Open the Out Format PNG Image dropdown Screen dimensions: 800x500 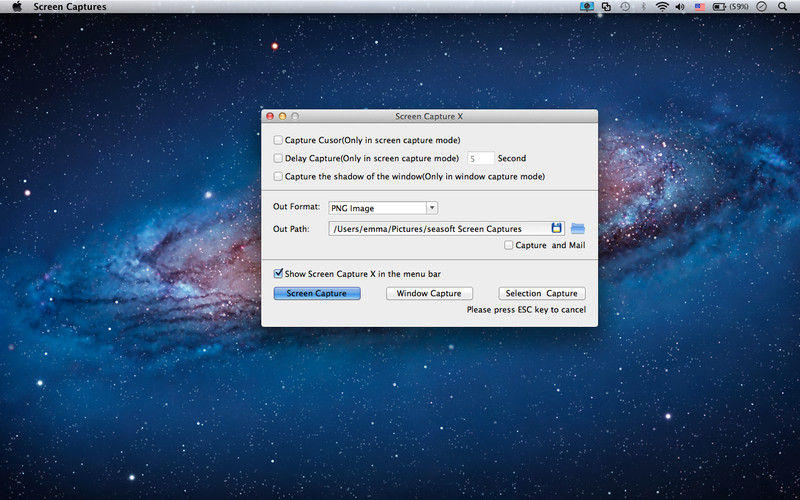pyautogui.click(x=383, y=208)
